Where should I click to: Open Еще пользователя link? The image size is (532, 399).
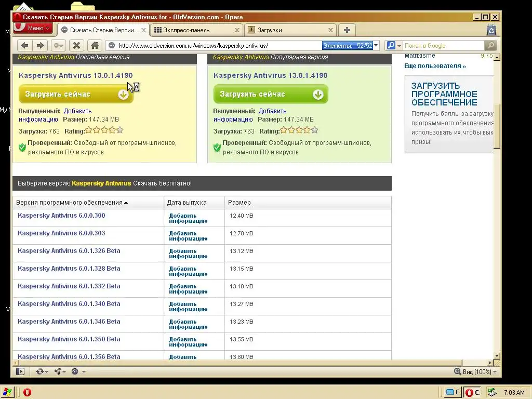coord(435,66)
